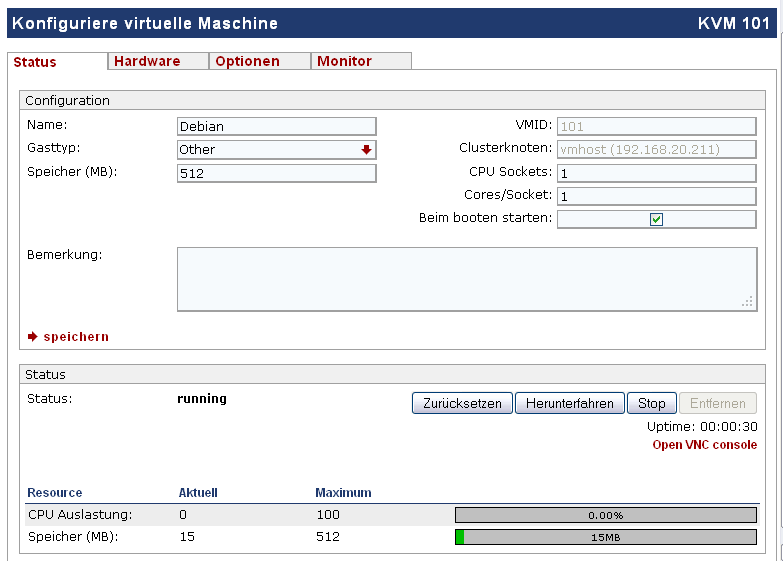
Task: Switch to the Hardware tab
Action: click(158, 61)
